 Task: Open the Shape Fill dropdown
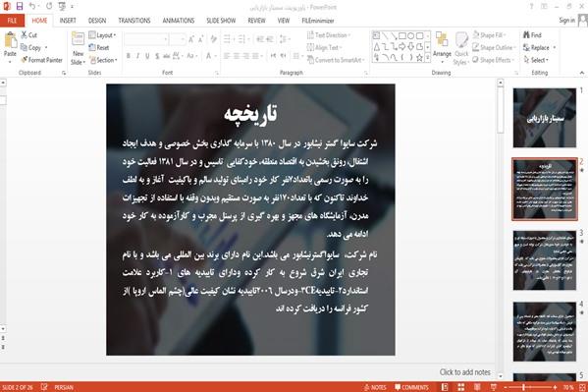tap(490, 35)
